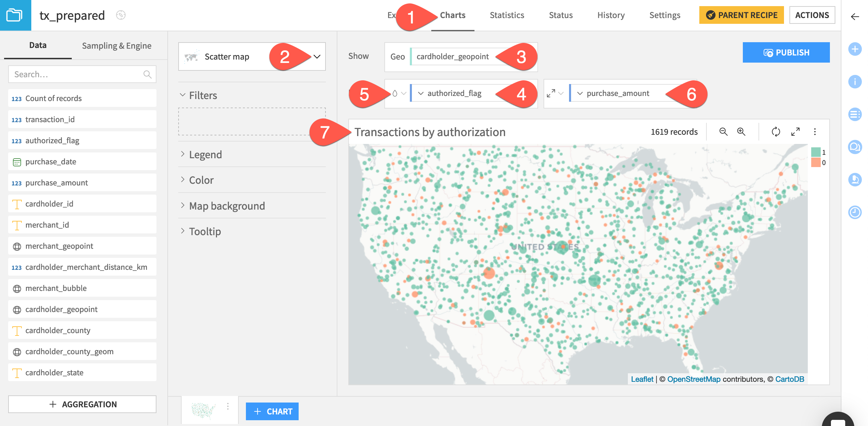Open the chart thumbnail's three-dot menu
Viewport: 868px width, 426px height.
tap(228, 406)
